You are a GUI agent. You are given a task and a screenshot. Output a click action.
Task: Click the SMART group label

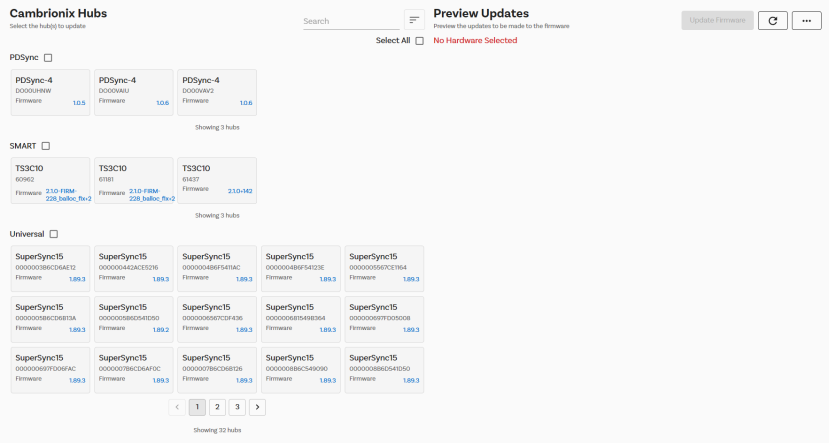(x=23, y=146)
